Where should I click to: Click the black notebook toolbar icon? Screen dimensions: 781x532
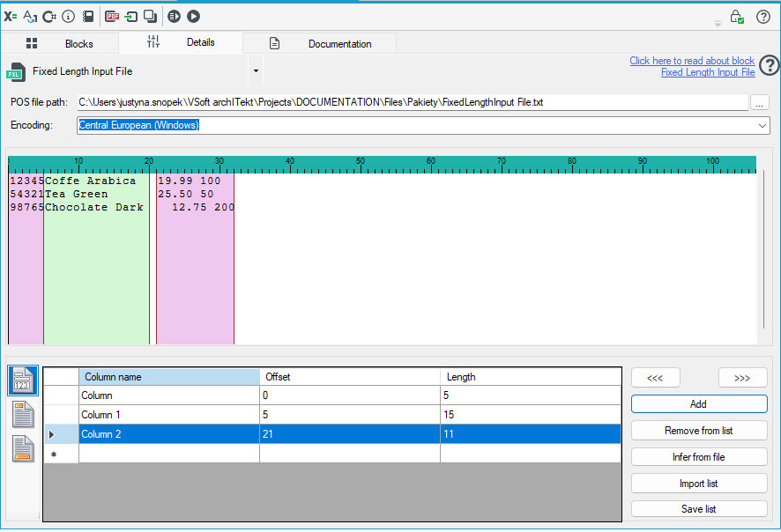click(x=88, y=17)
